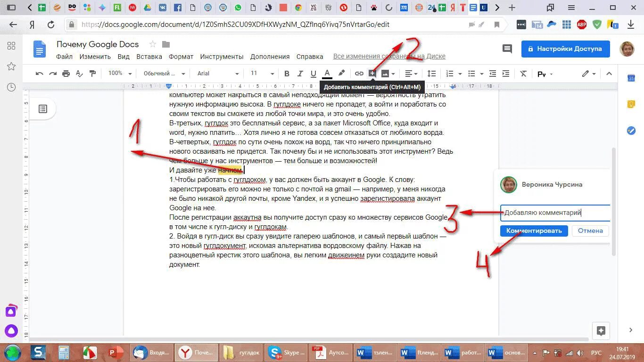Apply a bulleted list
The width and height of the screenshot is (644, 362).
pyautogui.click(x=471, y=74)
